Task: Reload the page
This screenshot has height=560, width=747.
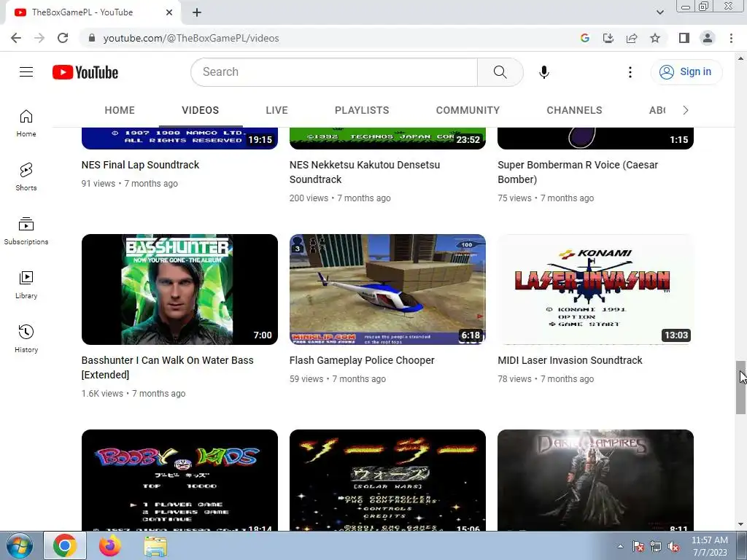Action: (x=63, y=38)
